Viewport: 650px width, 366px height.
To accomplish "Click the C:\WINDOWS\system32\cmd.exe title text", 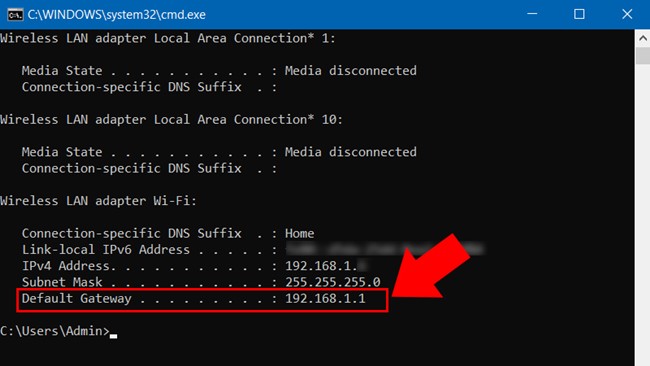I will [x=116, y=15].
